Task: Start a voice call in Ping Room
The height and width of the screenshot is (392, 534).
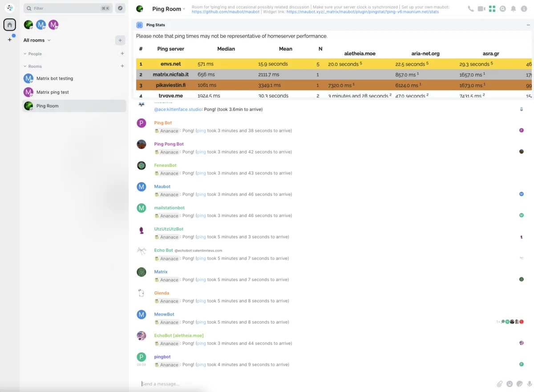Action: pos(471,9)
